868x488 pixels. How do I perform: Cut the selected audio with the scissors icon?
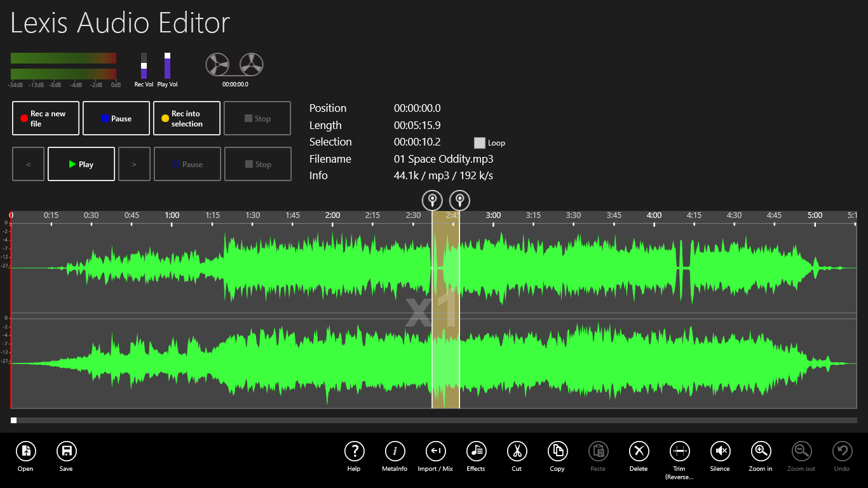tap(517, 451)
